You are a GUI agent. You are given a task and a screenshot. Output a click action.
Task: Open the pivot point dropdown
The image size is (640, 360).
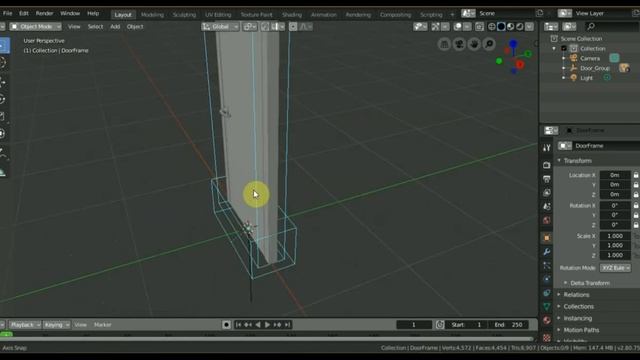[249, 27]
